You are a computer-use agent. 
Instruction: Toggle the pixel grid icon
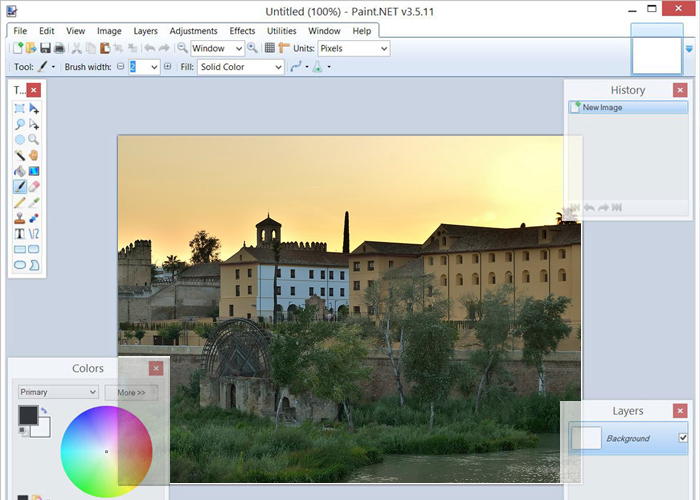pos(269,48)
